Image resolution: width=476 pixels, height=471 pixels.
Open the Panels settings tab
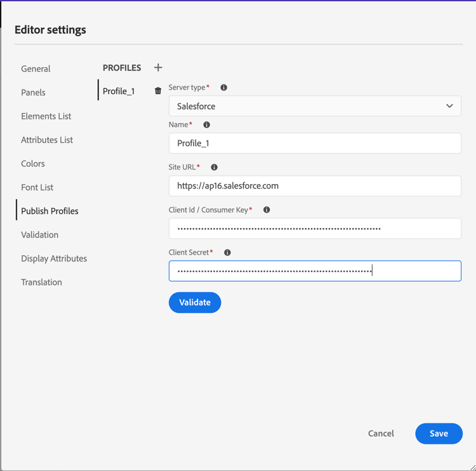(33, 92)
